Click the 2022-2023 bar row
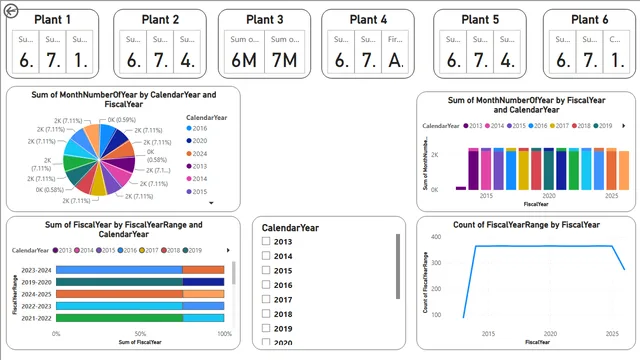The height and width of the screenshot is (360, 640). tap(140, 306)
